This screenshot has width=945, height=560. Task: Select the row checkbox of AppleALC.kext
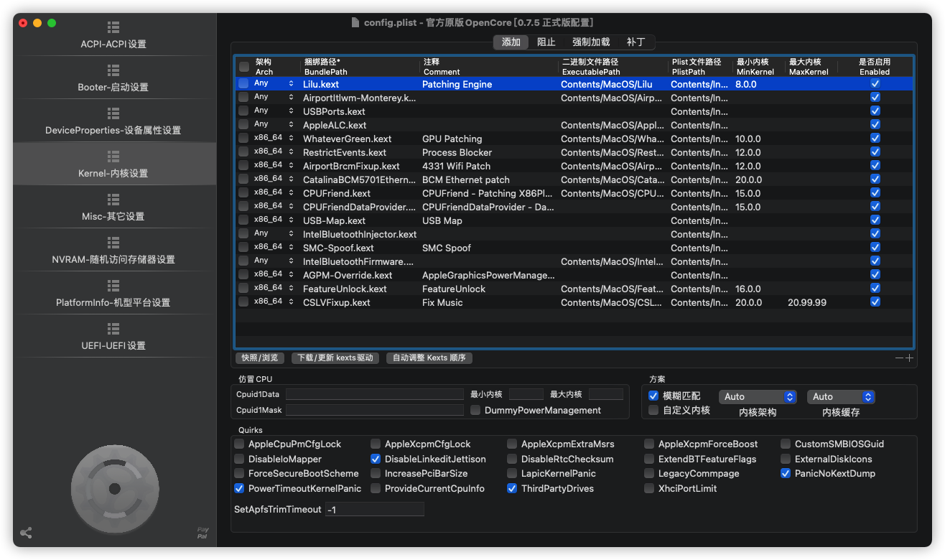(243, 125)
